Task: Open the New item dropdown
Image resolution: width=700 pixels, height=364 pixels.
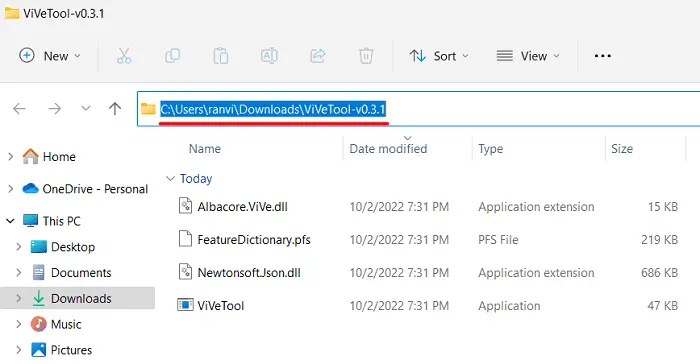Action: [50, 56]
